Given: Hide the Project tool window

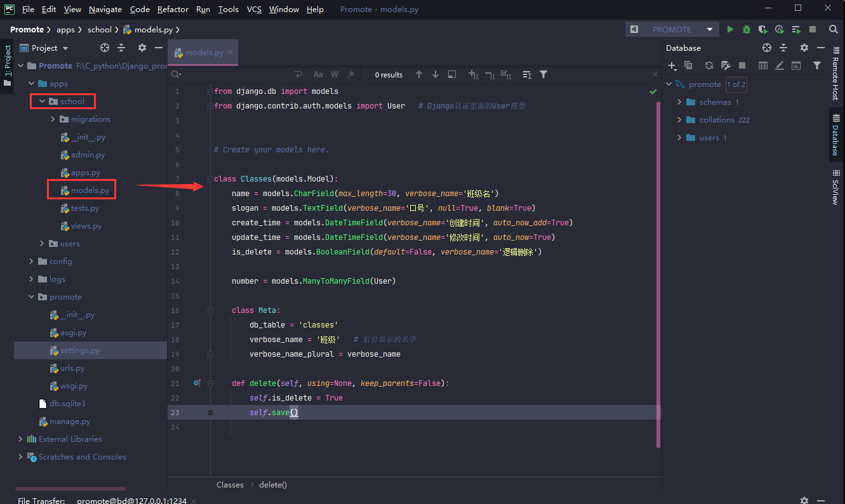Looking at the screenshot, I should pyautogui.click(x=158, y=48).
